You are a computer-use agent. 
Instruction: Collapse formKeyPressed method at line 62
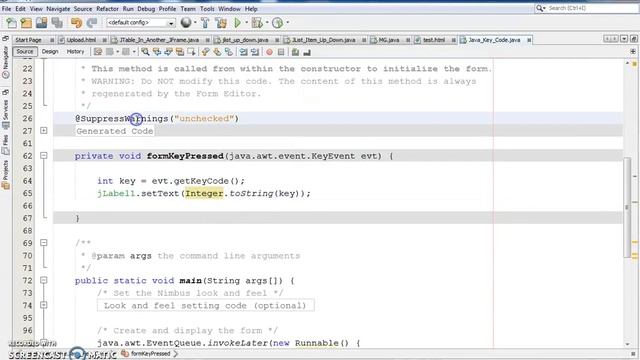(44, 156)
